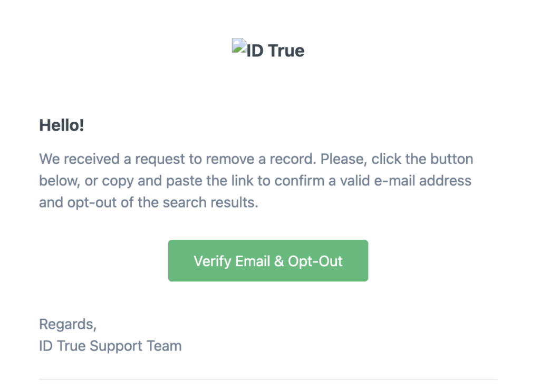The width and height of the screenshot is (540, 392).
Task: Click the broken ID True logo image icon
Action: pyautogui.click(x=239, y=46)
